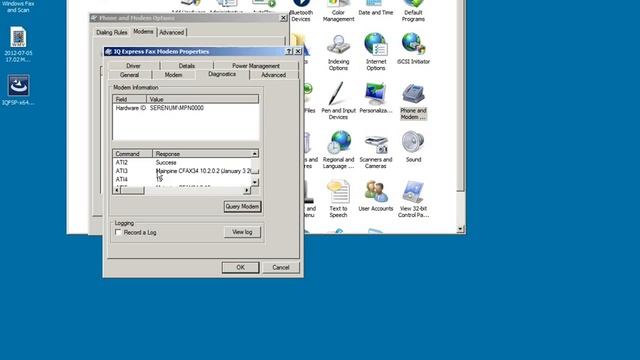Viewport: 640px width, 360px height.
Task: Click the View log button
Action: [x=242, y=232]
